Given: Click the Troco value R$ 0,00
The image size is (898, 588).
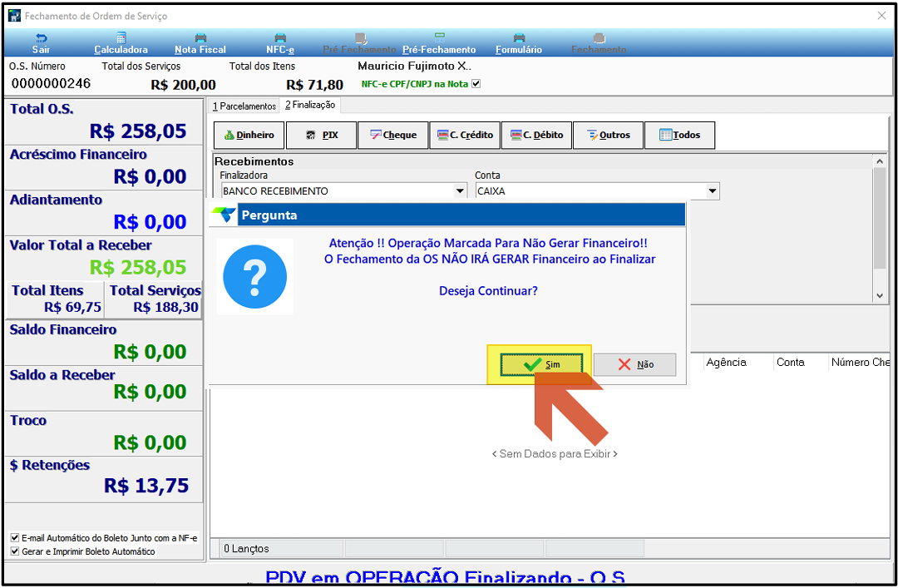Looking at the screenshot, I should (x=150, y=442).
